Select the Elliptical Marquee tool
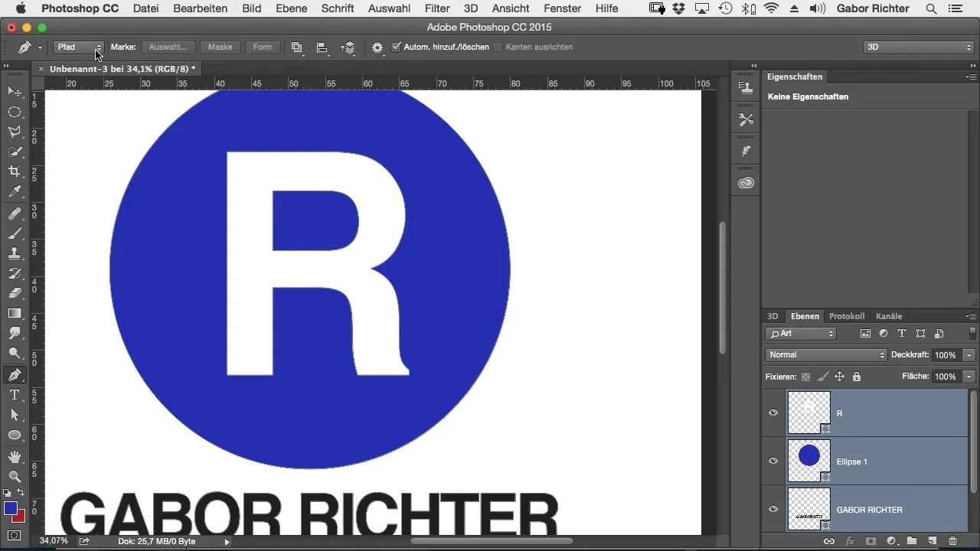The image size is (980, 551). click(15, 112)
